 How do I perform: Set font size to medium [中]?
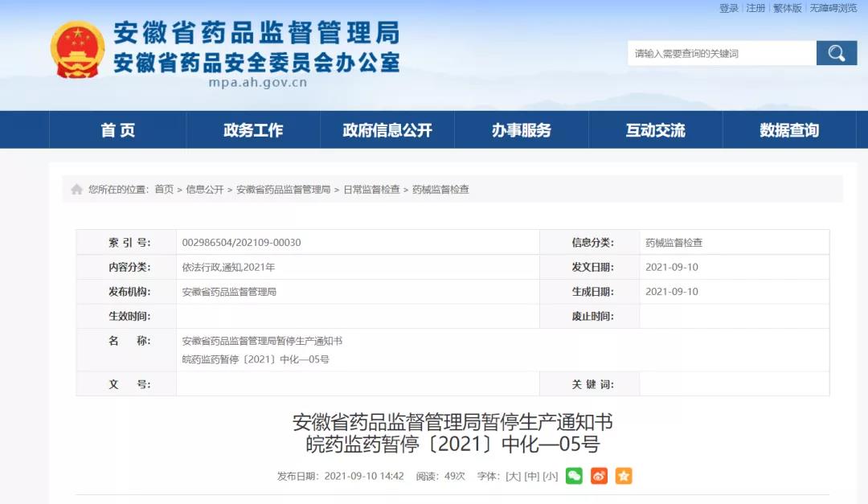tap(531, 476)
